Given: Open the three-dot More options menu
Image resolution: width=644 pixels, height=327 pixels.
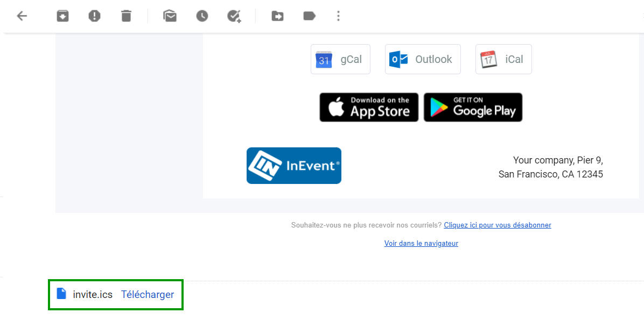Looking at the screenshot, I should [x=339, y=16].
